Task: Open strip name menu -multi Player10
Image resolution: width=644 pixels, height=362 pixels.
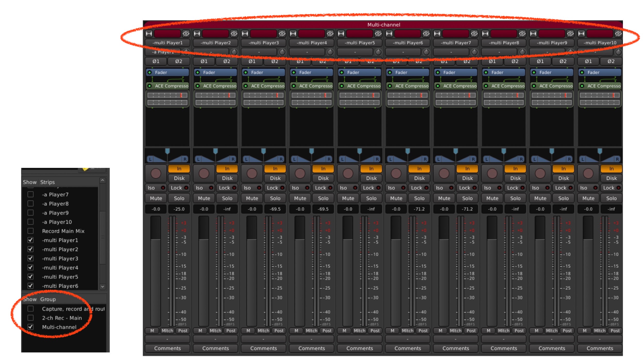Action: tap(600, 43)
